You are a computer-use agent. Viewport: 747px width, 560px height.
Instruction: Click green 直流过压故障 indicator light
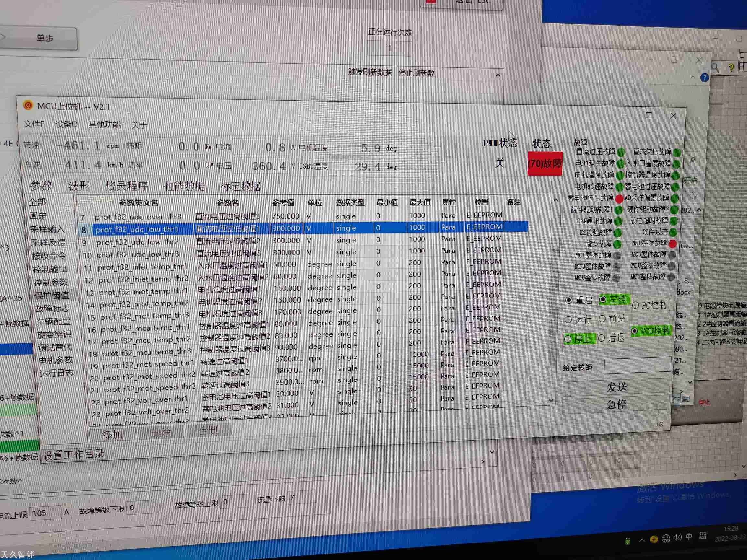[x=621, y=152]
